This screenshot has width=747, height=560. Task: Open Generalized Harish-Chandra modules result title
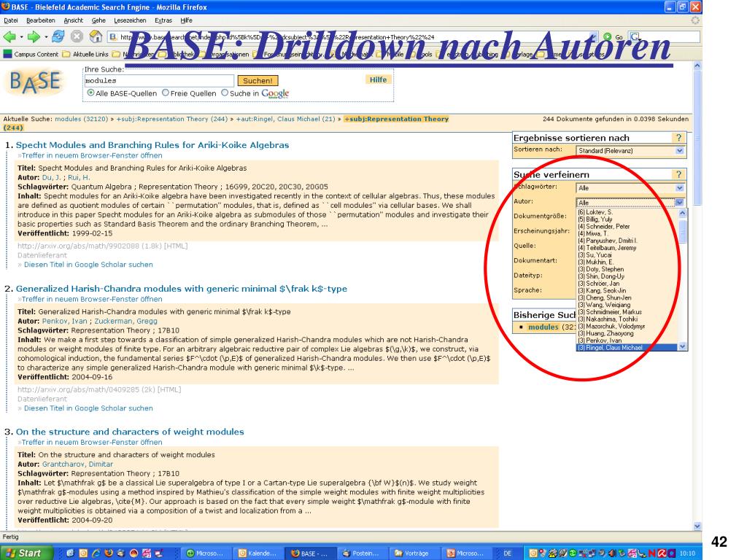(x=182, y=289)
